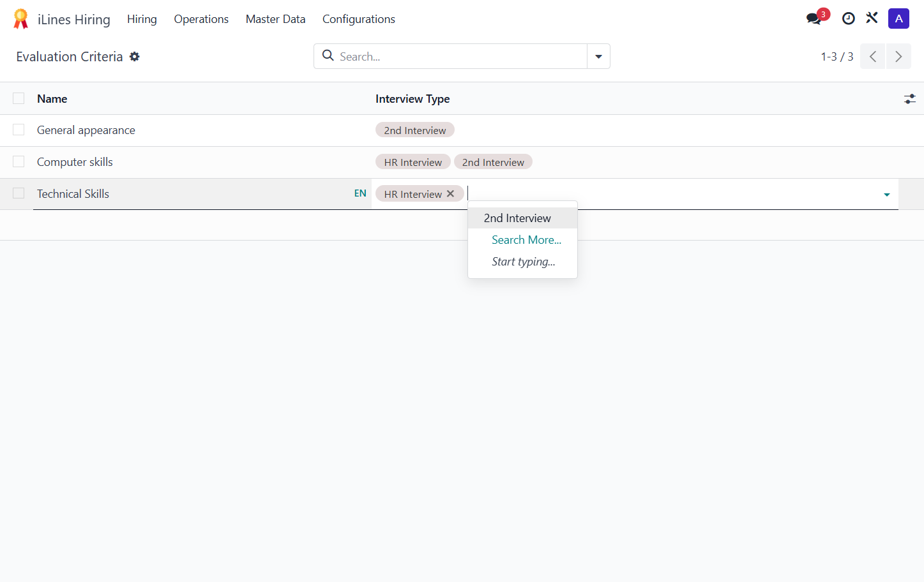
Task: Click the search magnifier icon
Action: tap(328, 56)
